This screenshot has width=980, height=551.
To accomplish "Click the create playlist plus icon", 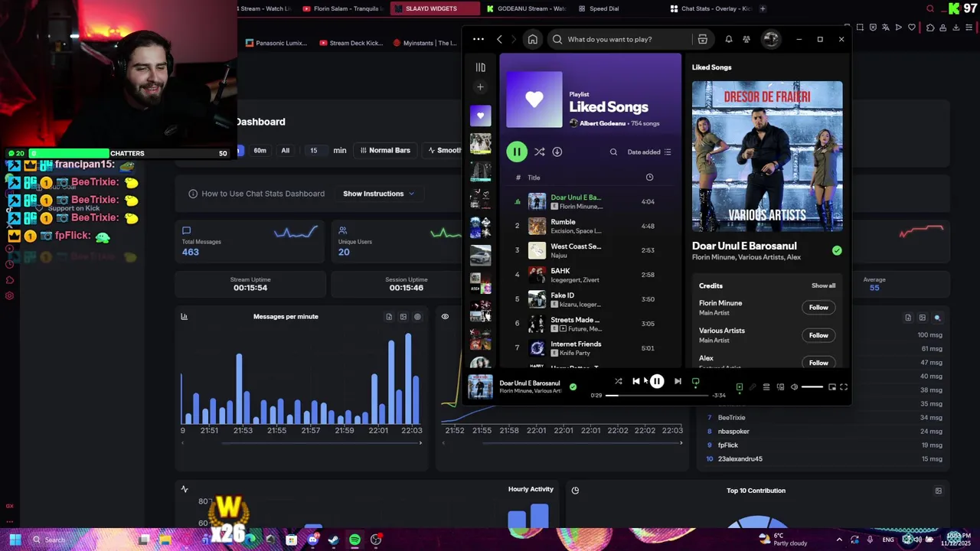I will pyautogui.click(x=480, y=87).
